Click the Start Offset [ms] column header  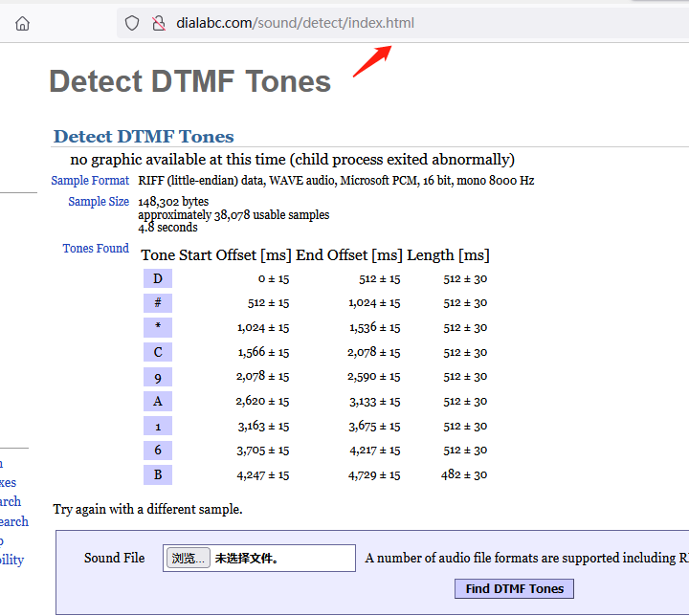coord(235,255)
